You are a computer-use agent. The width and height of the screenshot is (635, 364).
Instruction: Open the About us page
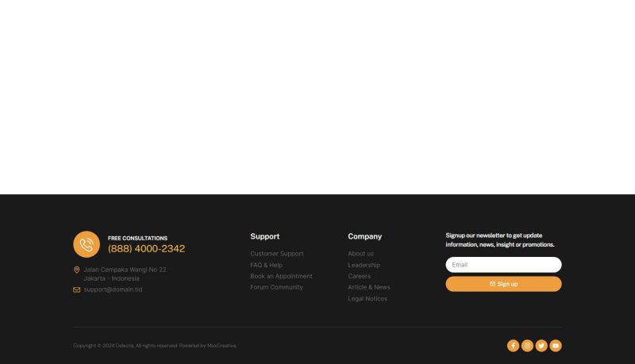(x=360, y=254)
